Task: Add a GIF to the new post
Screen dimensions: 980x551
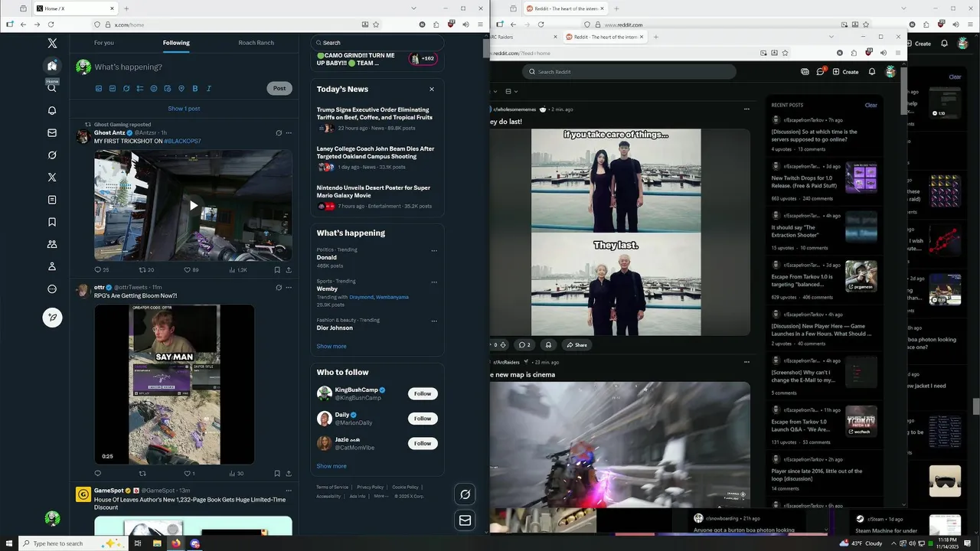Action: 113,89
